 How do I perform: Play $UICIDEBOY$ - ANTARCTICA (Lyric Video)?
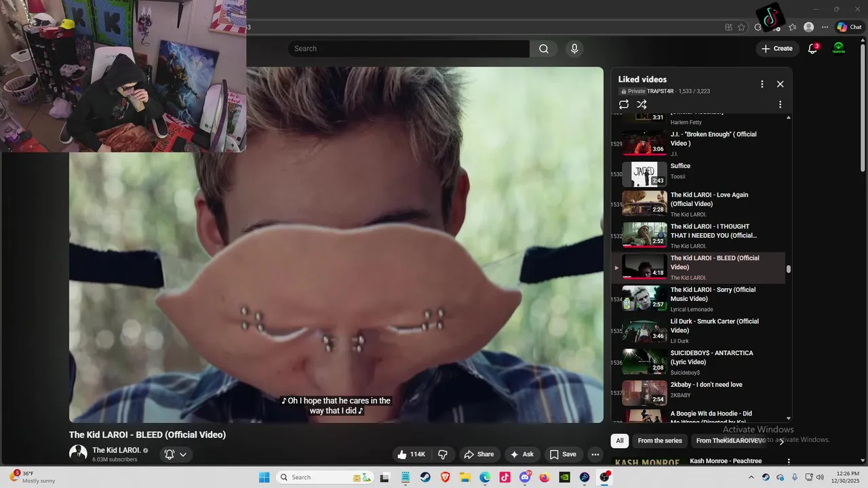coord(698,362)
